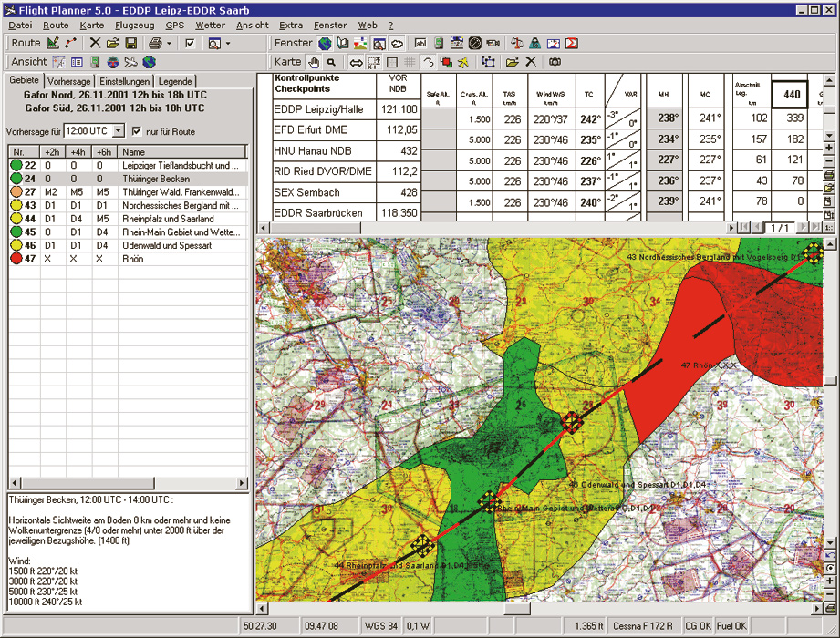Click the map's vertical scrollbar thumb

click(x=830, y=380)
